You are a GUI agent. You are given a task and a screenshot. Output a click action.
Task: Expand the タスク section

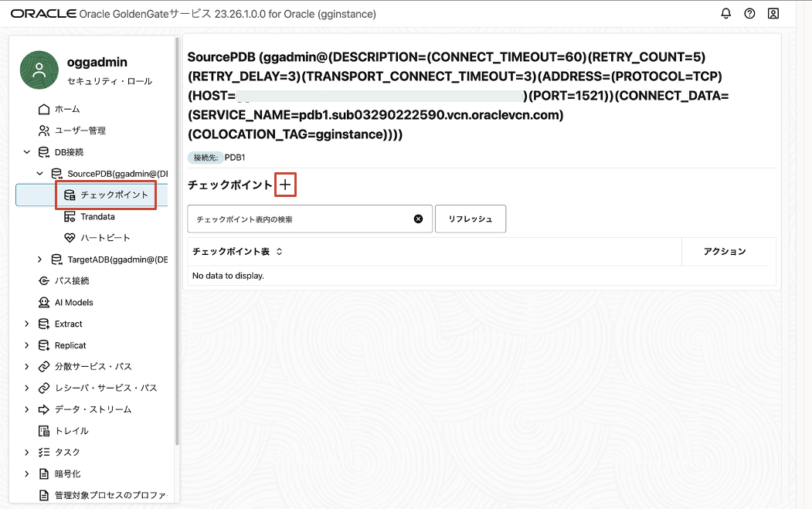(x=27, y=452)
